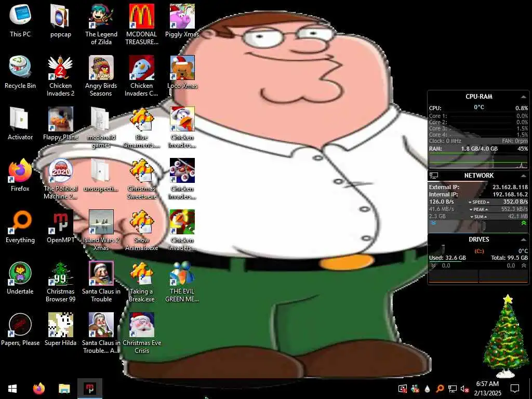The height and width of the screenshot is (399, 532).
Task: Launch Santa Claus in Trouble shortcut
Action: coord(101,282)
